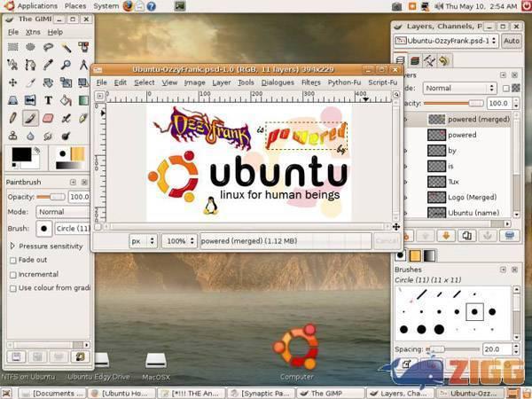Select the Pencil tool
The image size is (532, 399).
point(13,118)
